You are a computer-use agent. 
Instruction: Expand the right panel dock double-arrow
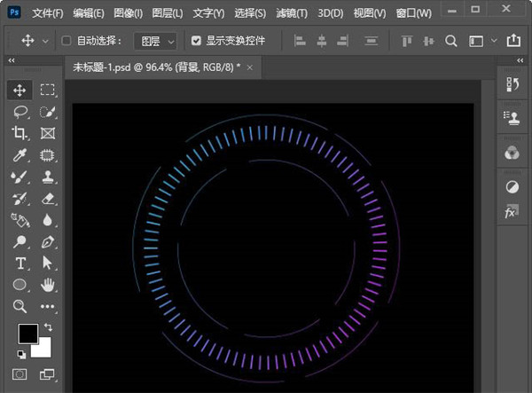[x=520, y=60]
